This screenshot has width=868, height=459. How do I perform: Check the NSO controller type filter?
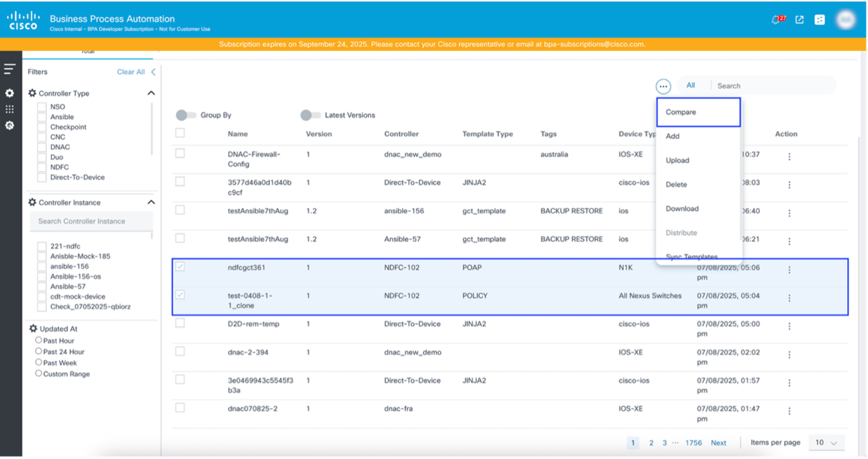[42, 107]
